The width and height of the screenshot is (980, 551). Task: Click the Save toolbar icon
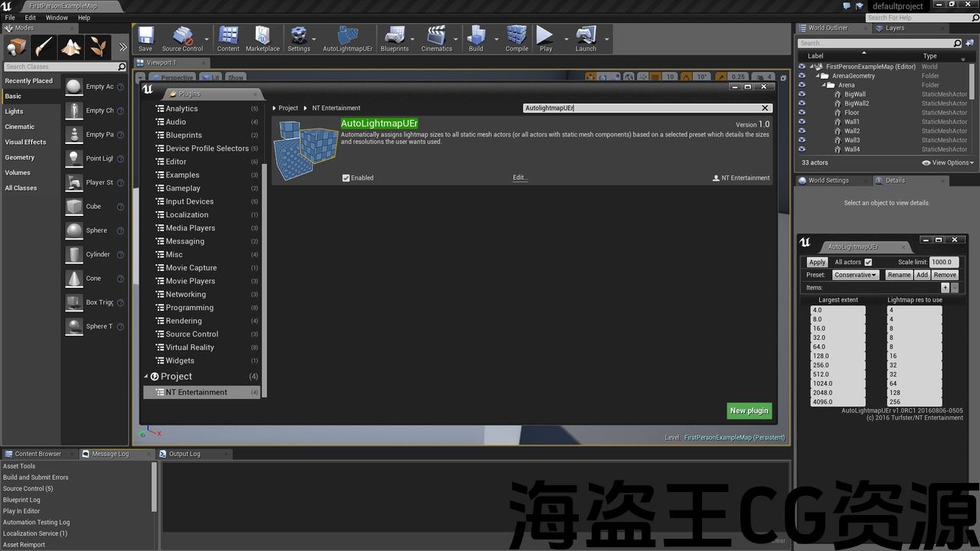coord(145,37)
